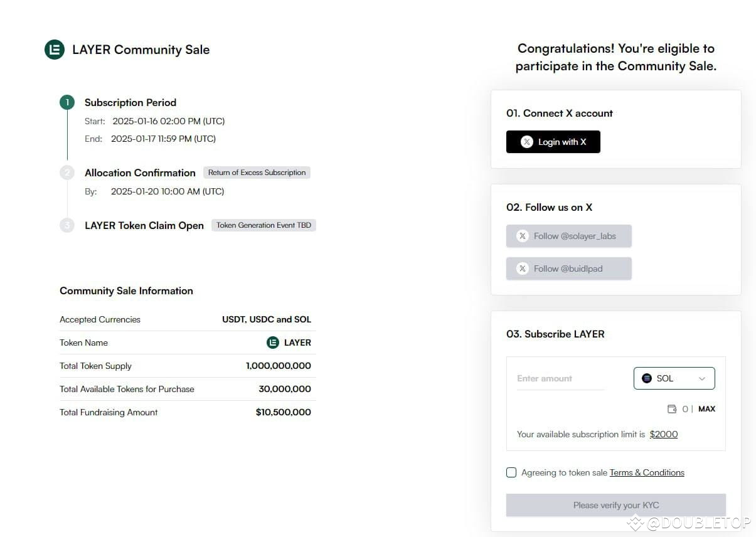The width and height of the screenshot is (756, 537).
Task: Open the Terms & Conditions link
Action: point(647,472)
